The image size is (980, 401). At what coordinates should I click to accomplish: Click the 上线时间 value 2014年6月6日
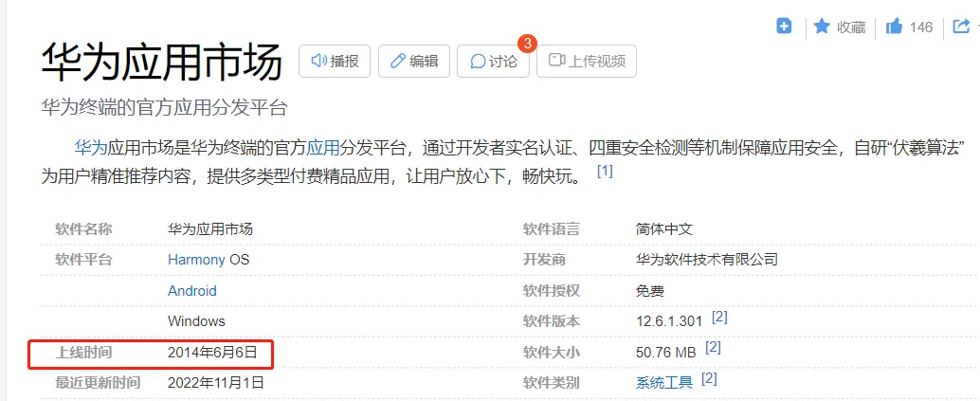coord(212,353)
